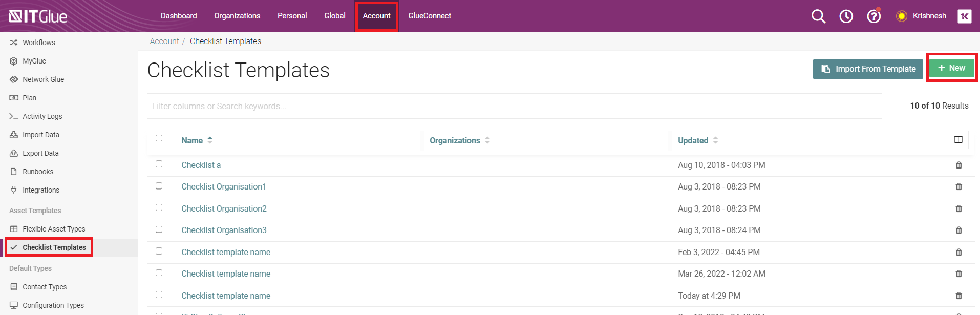Sort by the Name column arrows
The image size is (980, 315).
[210, 140]
